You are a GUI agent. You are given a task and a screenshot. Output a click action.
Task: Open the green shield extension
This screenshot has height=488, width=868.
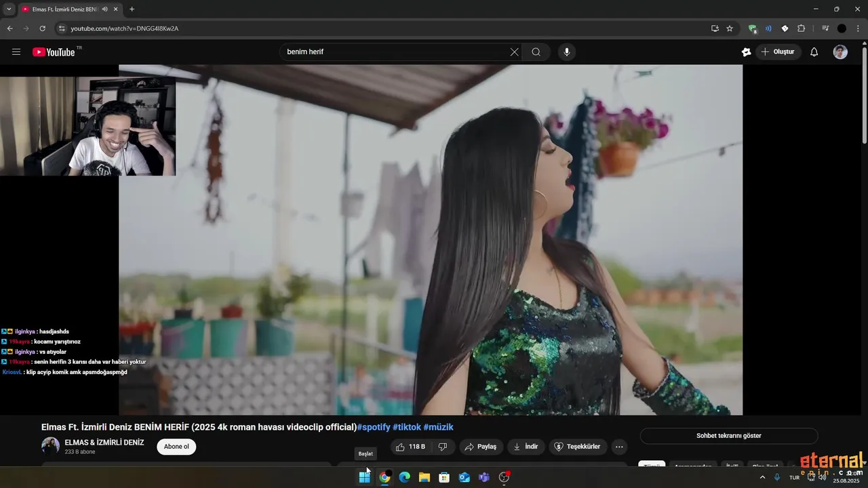[x=752, y=28]
